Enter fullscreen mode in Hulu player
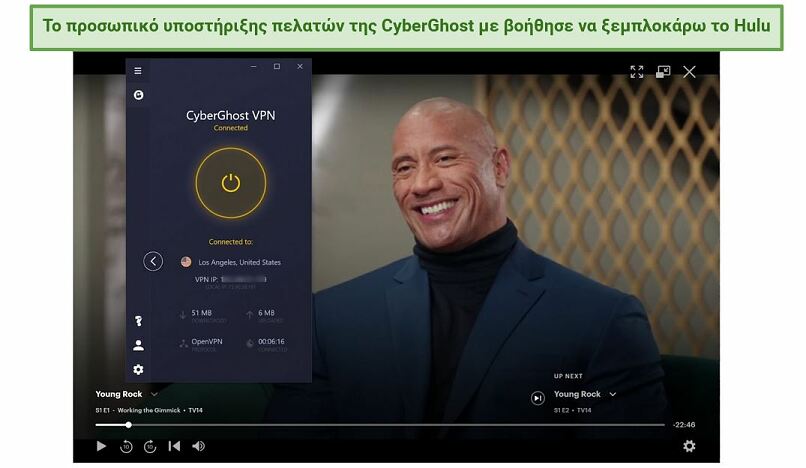Screen dimensions: 806x468 tap(636, 71)
